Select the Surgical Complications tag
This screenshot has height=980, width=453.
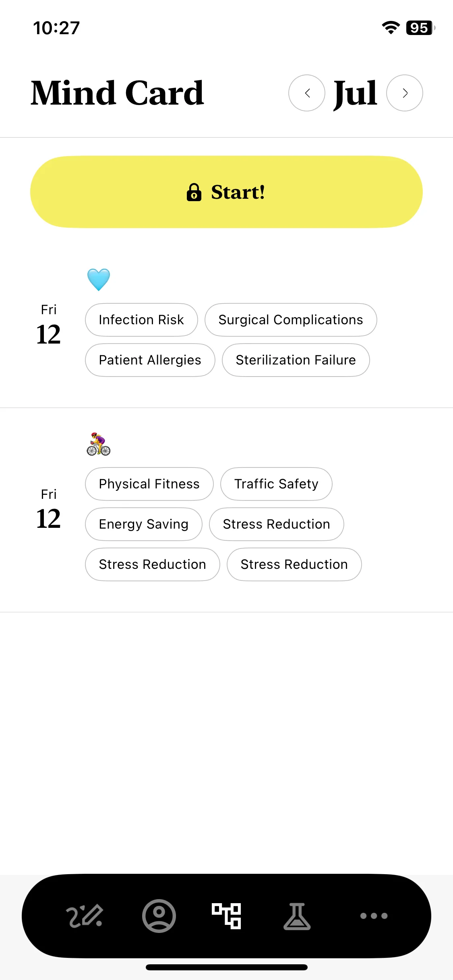pyautogui.click(x=291, y=320)
